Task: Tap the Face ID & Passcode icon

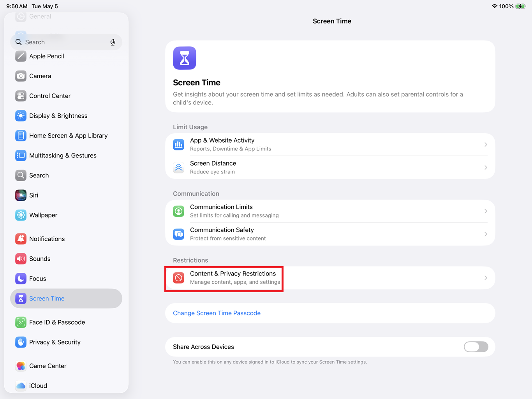Action: click(21, 322)
